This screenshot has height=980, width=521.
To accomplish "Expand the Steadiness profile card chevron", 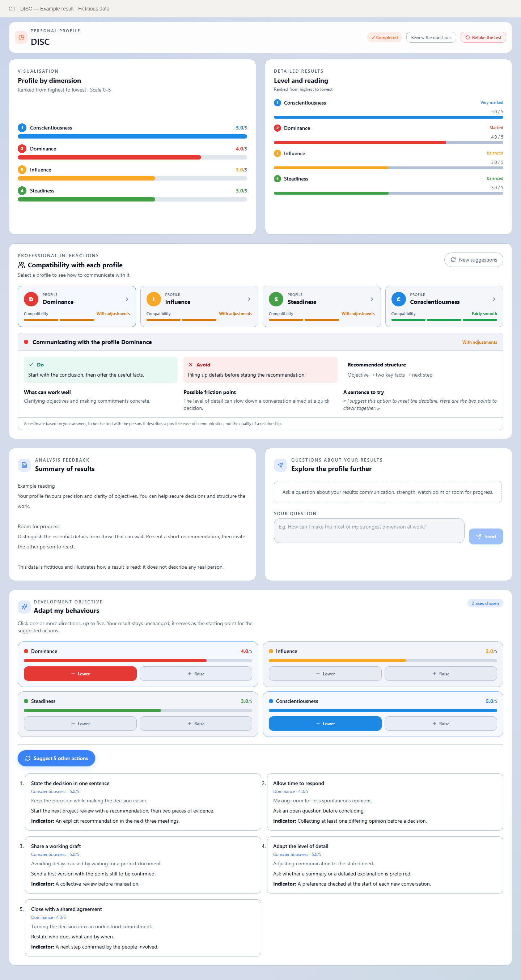I will [372, 299].
